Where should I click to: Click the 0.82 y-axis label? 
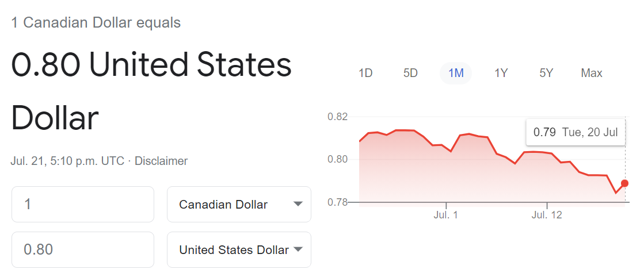pyautogui.click(x=338, y=117)
